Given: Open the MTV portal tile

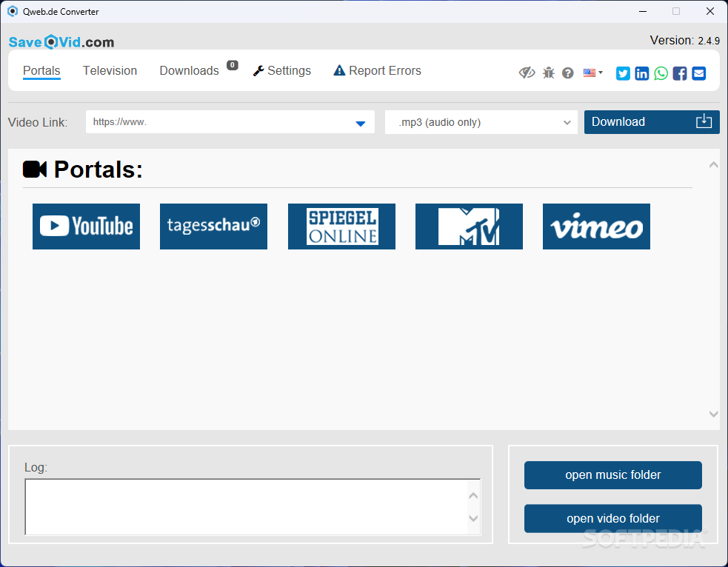Looking at the screenshot, I should point(469,227).
